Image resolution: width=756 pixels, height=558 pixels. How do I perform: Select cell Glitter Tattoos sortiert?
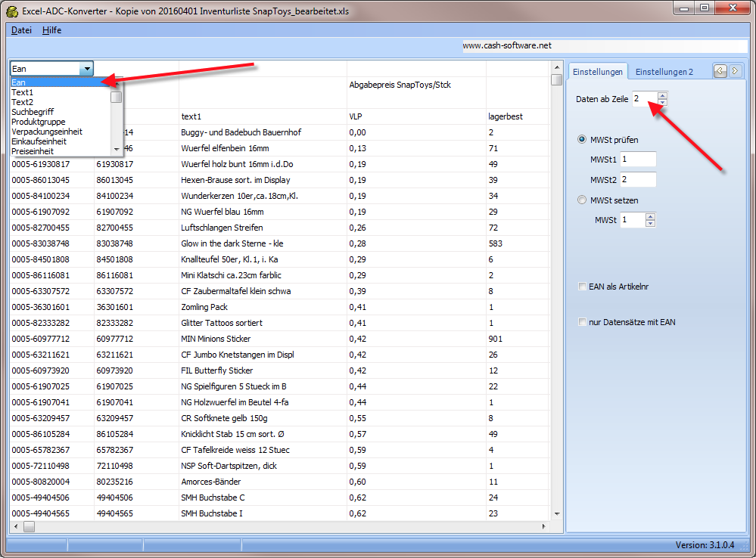[x=263, y=323]
